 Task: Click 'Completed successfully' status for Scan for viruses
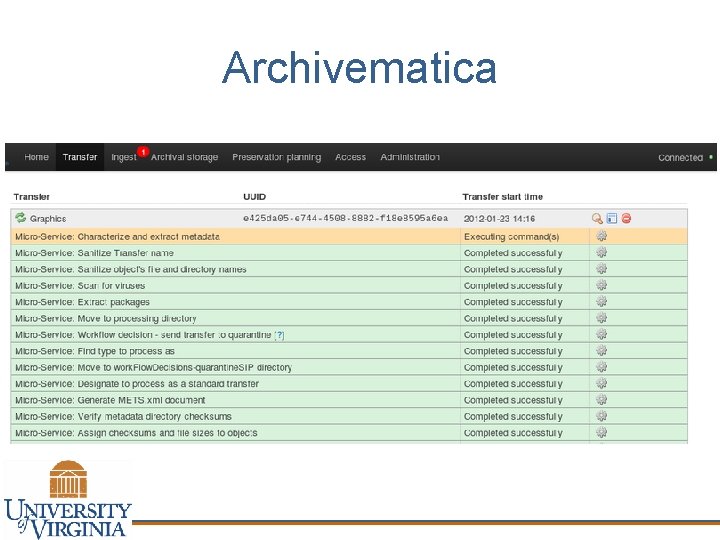(x=513, y=286)
